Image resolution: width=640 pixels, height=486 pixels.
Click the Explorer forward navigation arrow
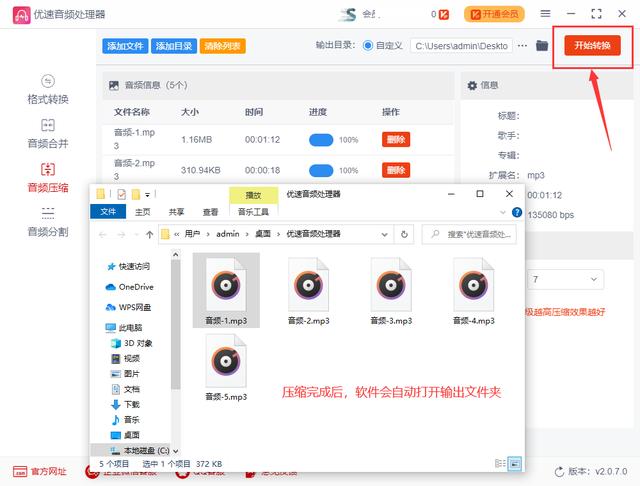click(x=121, y=234)
